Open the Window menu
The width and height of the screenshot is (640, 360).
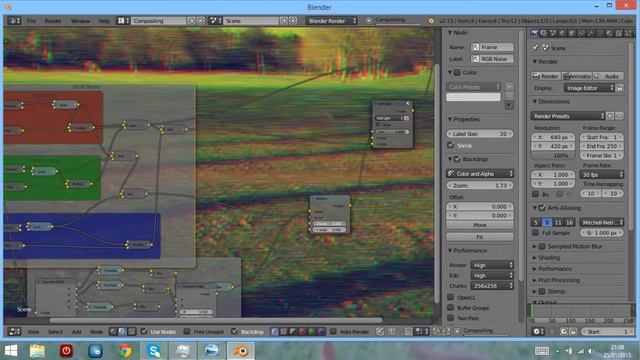pos(80,21)
